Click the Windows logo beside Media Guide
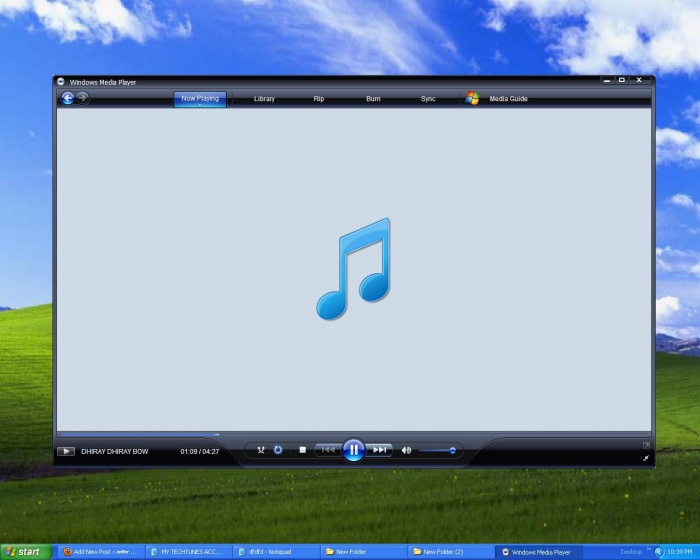 (x=472, y=98)
